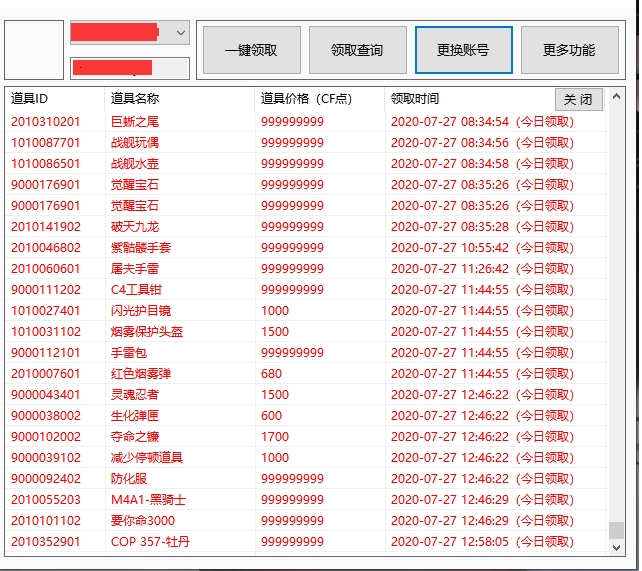Image resolution: width=642 pixels, height=571 pixels.
Task: Click time 2020-07-27 10:55:42
Action: pyautogui.click(x=450, y=248)
